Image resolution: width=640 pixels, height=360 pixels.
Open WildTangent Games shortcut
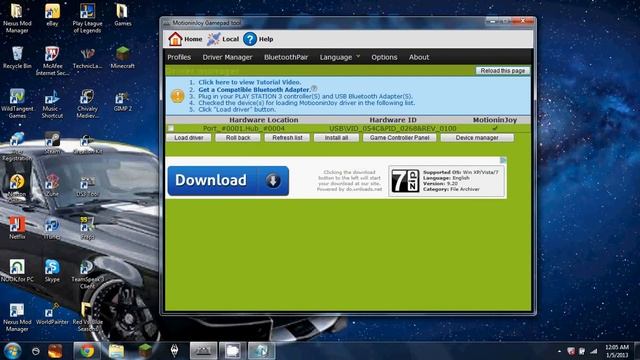point(17,103)
